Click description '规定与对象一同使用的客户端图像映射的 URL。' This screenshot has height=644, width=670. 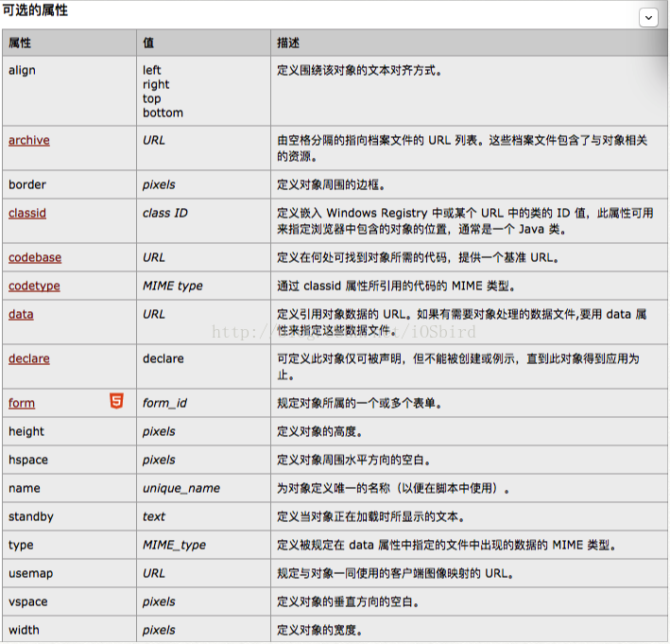tap(395, 573)
